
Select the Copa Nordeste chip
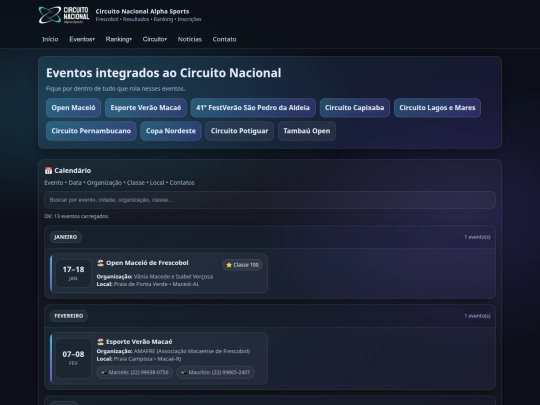(x=171, y=131)
